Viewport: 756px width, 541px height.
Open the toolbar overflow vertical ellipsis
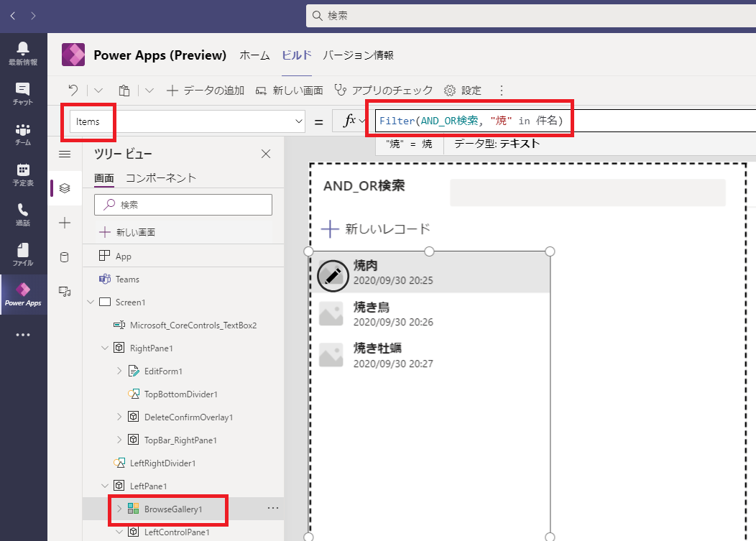[x=502, y=91]
